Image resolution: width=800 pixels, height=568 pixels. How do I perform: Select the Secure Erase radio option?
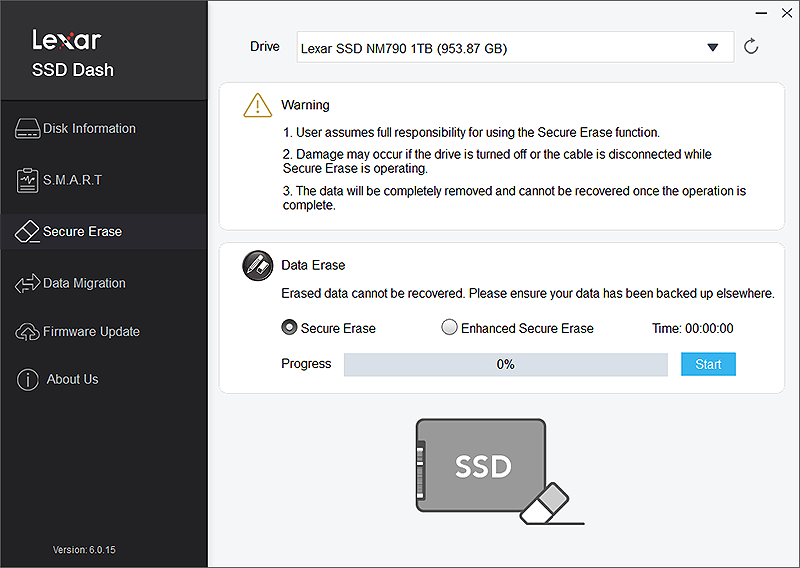tap(290, 328)
